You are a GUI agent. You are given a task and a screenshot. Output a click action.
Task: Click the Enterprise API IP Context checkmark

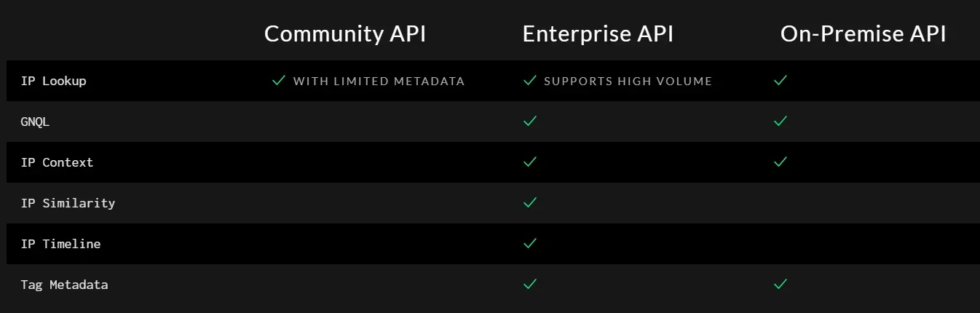click(530, 162)
